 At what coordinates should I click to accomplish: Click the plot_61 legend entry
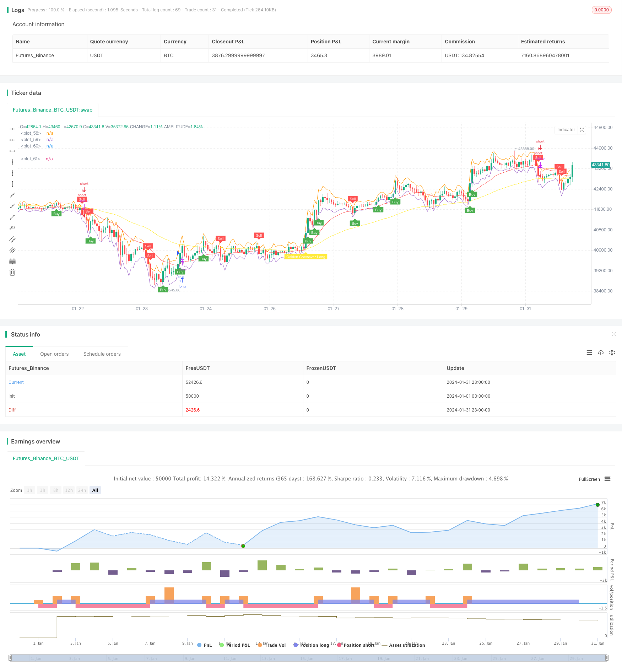click(37, 159)
